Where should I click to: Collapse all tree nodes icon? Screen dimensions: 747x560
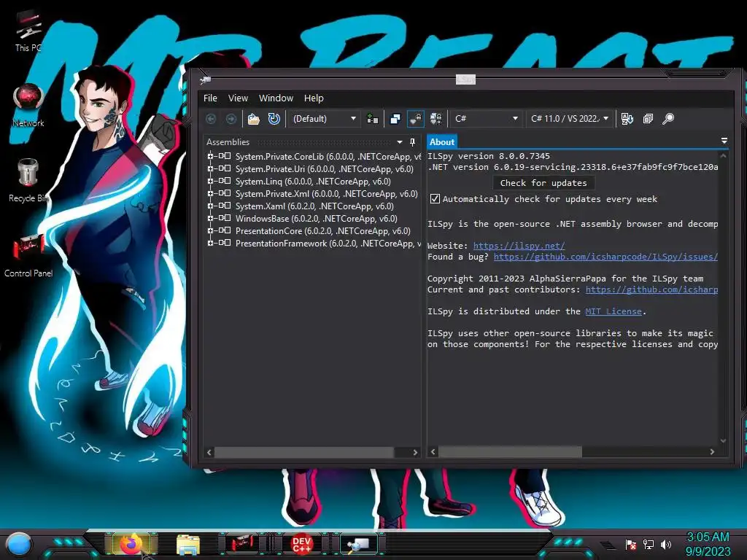pyautogui.click(x=648, y=119)
